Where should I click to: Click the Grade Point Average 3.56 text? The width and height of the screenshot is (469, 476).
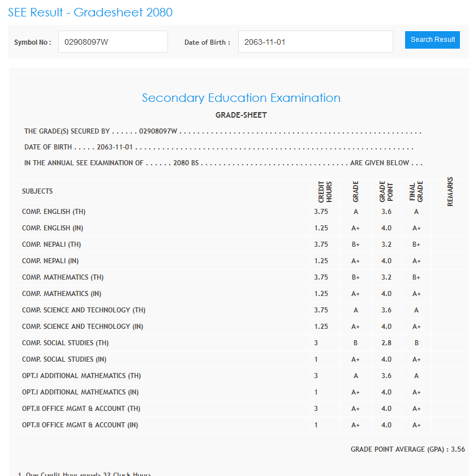pos(407,449)
